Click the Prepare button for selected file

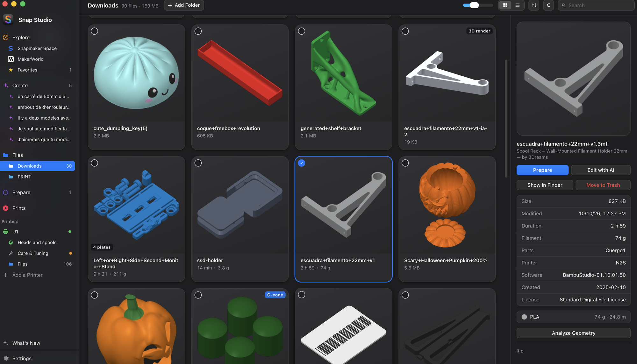[x=542, y=170]
